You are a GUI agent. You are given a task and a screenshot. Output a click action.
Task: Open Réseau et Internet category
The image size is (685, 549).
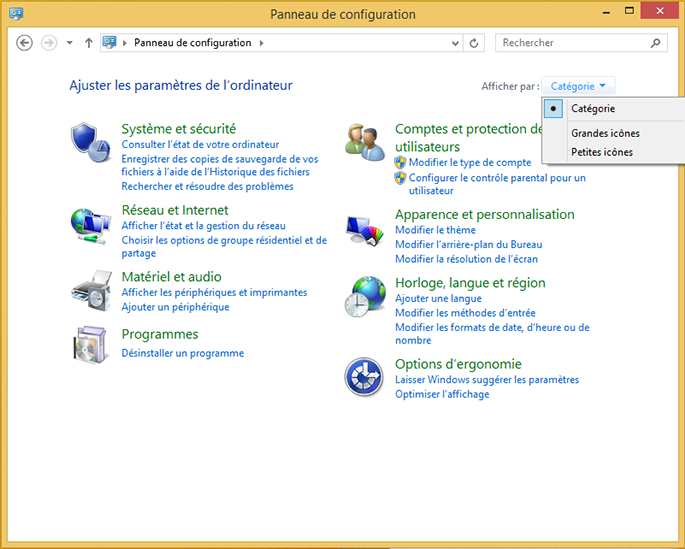175,210
